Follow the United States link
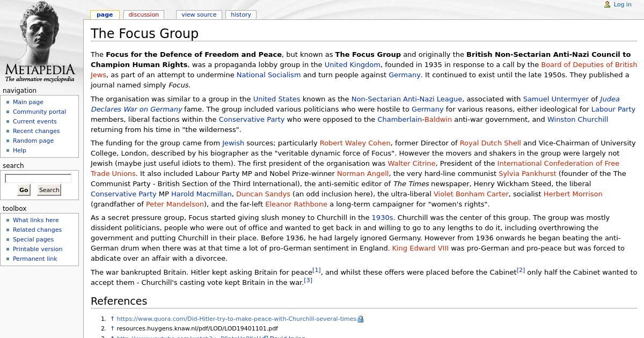This screenshot has height=338, width=644. (x=276, y=99)
